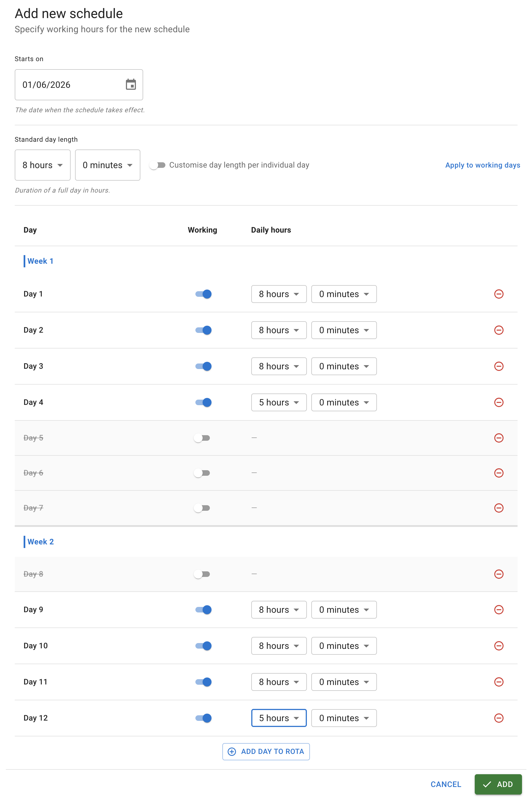The width and height of the screenshot is (532, 807).
Task: Click the Day 12 row label
Action: (x=36, y=718)
